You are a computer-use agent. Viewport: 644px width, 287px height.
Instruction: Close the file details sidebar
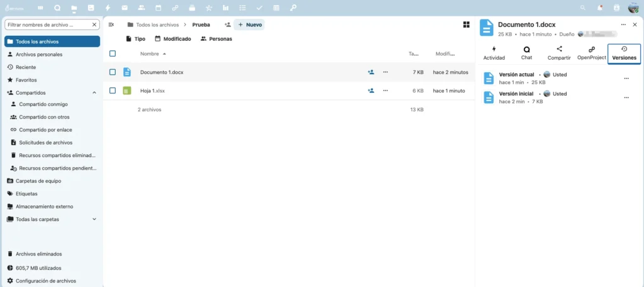pyautogui.click(x=635, y=24)
